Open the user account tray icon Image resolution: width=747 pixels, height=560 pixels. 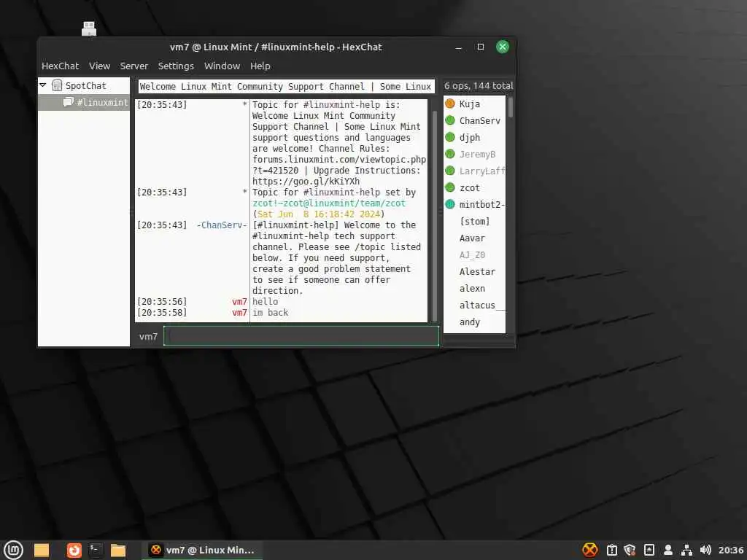tap(668, 550)
